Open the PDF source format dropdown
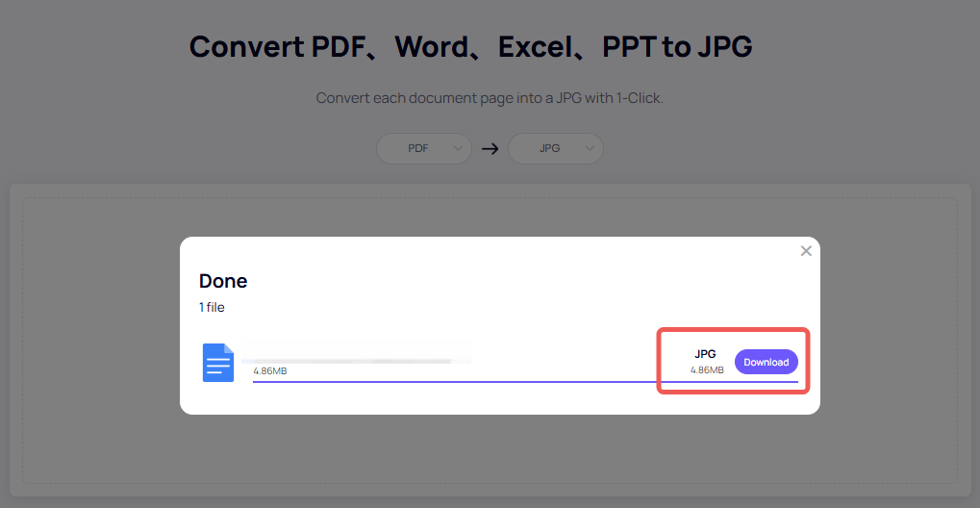 click(x=424, y=149)
